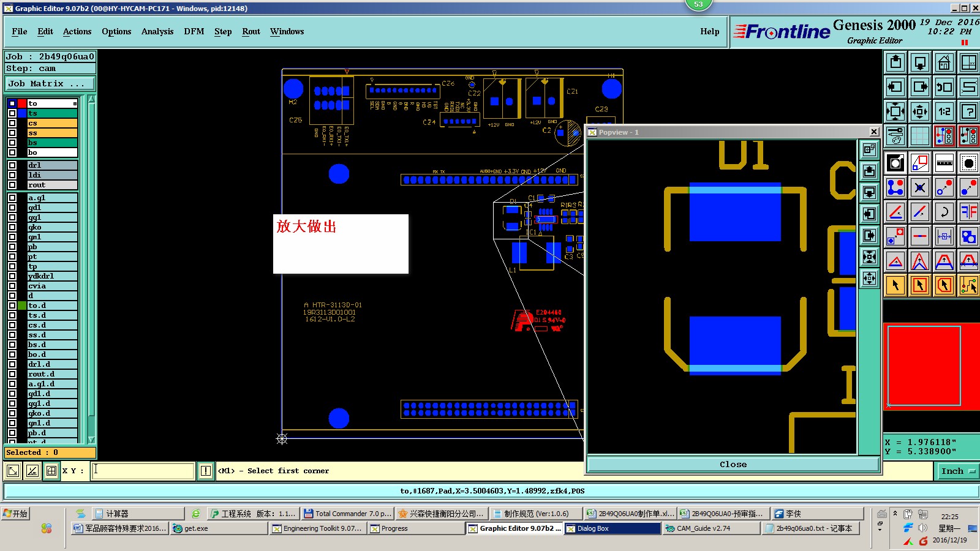Select the mirror feature tool icon
The image size is (980, 551).
(968, 212)
